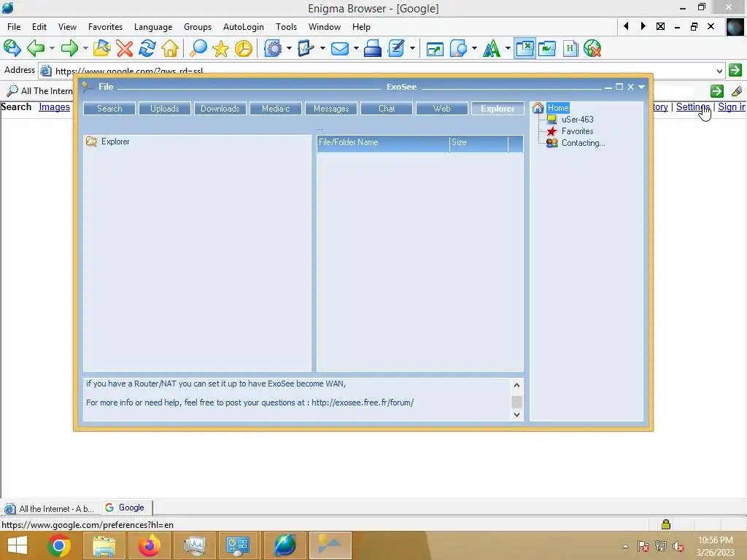Expand the gear options dropdown arrow
This screenshot has height=560, width=747.
(x=289, y=48)
